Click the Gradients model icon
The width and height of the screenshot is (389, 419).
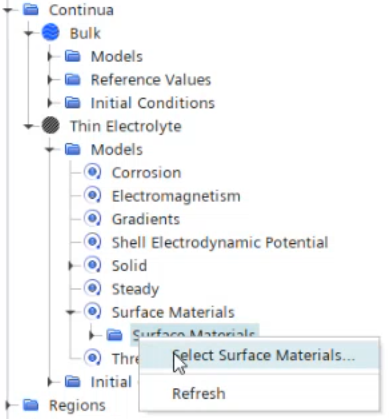coord(92,219)
